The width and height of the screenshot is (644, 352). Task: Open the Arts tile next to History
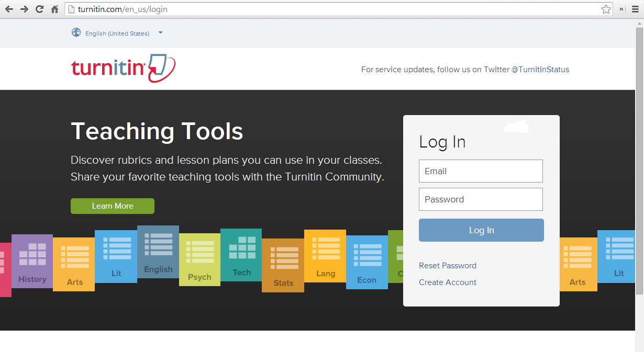click(x=74, y=264)
